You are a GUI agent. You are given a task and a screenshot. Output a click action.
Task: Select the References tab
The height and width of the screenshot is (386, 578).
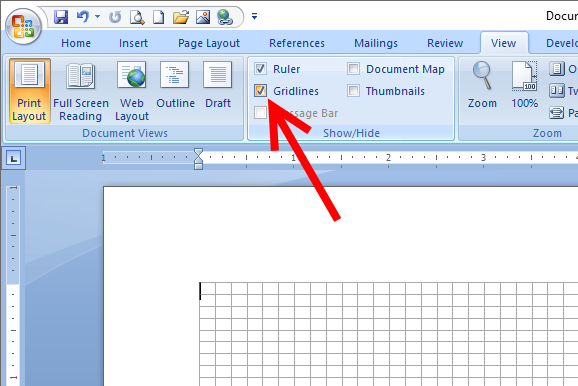point(297,43)
